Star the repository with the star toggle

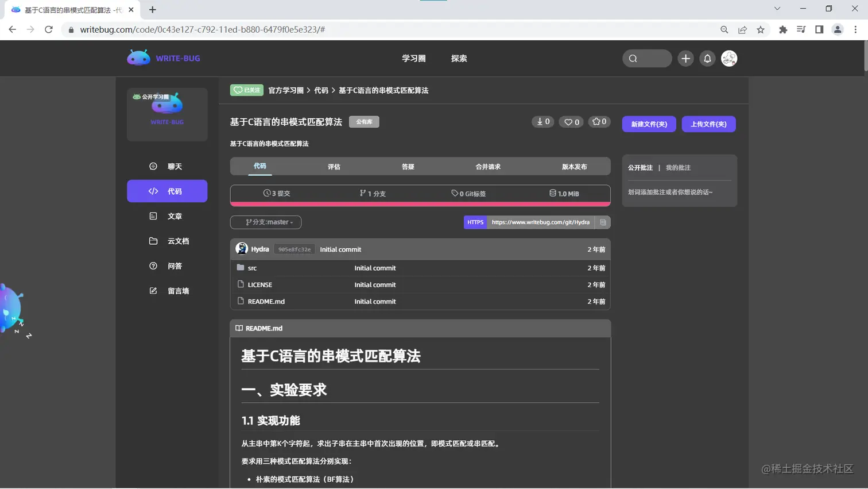[x=599, y=121]
